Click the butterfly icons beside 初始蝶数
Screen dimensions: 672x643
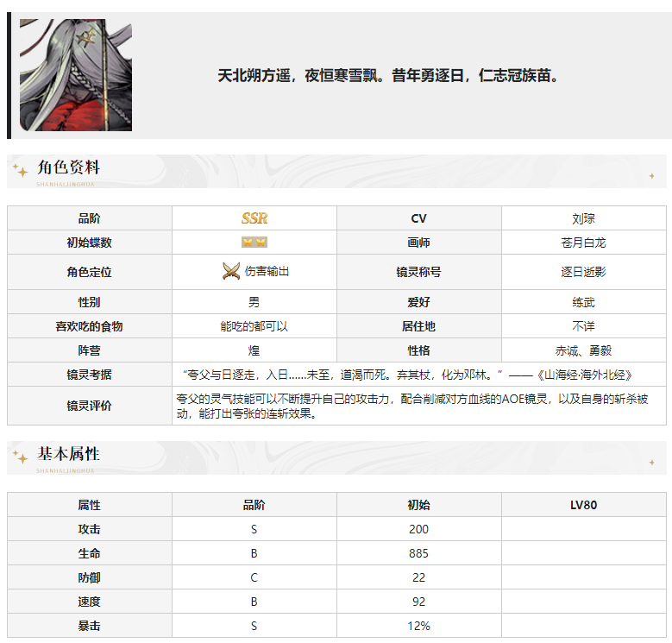pyautogui.click(x=254, y=243)
